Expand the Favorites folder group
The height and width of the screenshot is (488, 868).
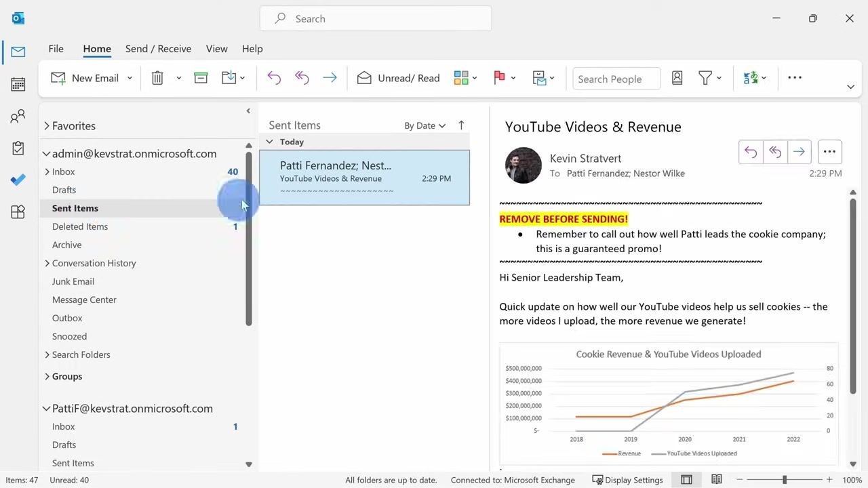[47, 126]
